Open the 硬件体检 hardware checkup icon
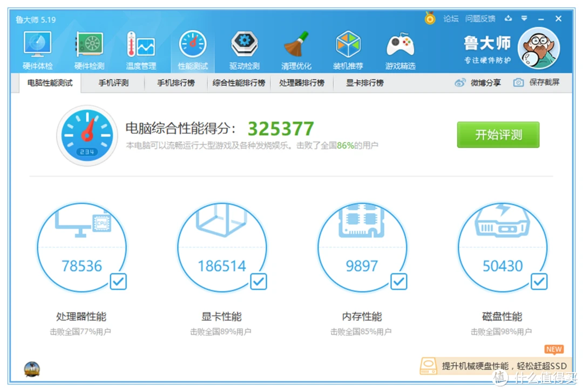583x392 pixels. tap(37, 50)
